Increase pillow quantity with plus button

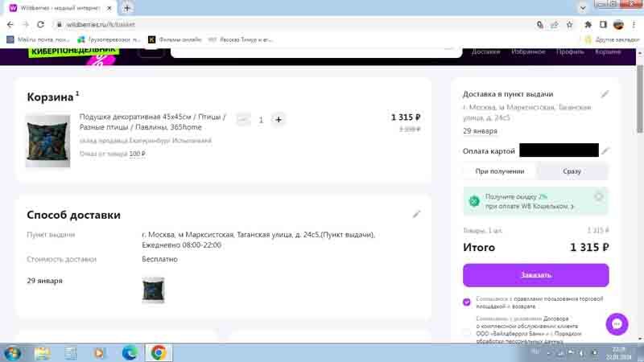click(279, 120)
